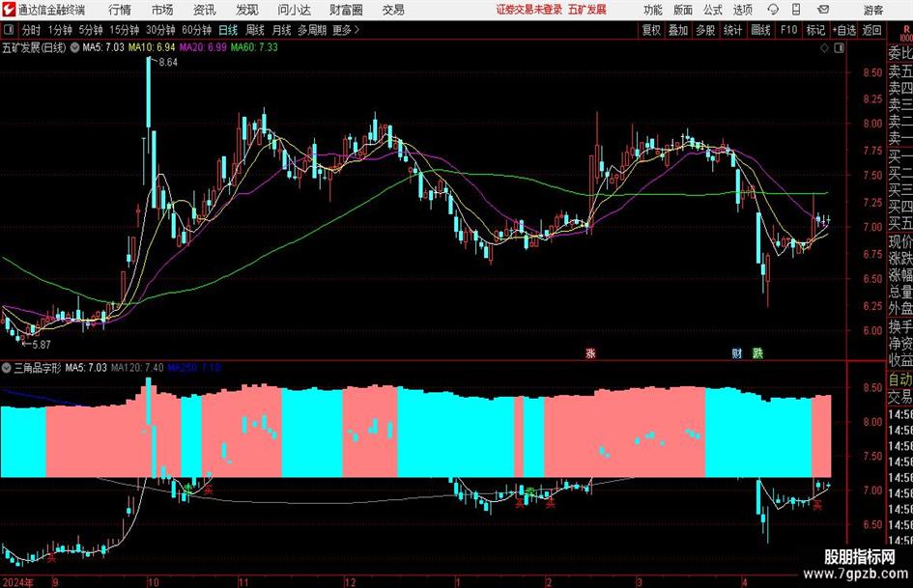Switch to 30分钟 period tab
Image resolution: width=913 pixels, height=588 pixels.
pos(160,30)
